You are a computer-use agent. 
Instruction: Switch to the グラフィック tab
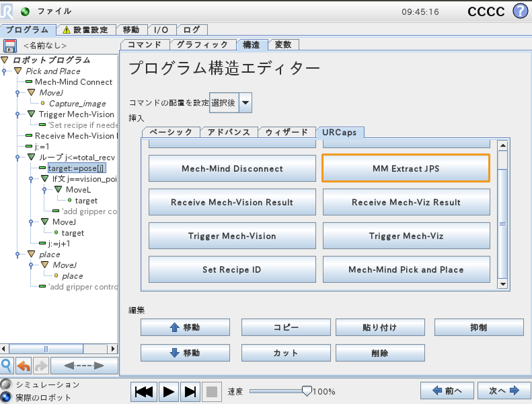(x=202, y=44)
